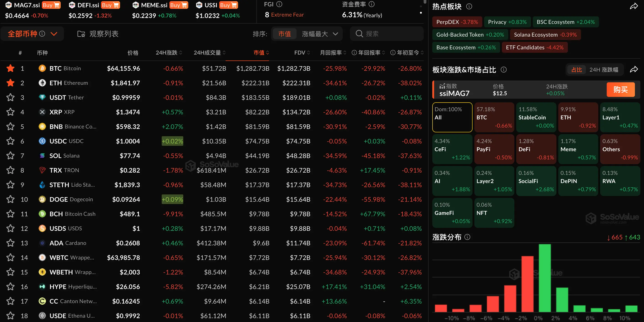Select the Dom:100% All sector tile

click(x=452, y=117)
